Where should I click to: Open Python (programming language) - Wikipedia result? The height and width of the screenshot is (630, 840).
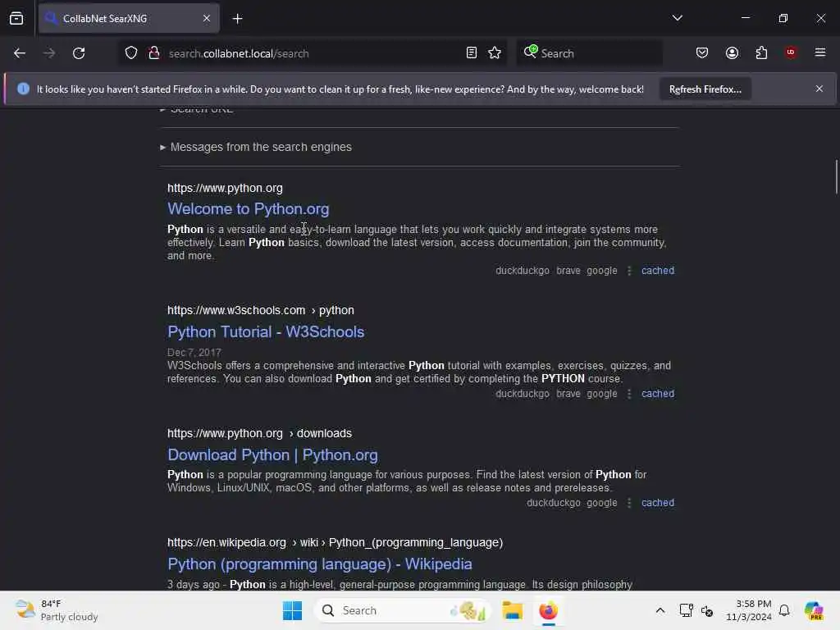tap(320, 564)
